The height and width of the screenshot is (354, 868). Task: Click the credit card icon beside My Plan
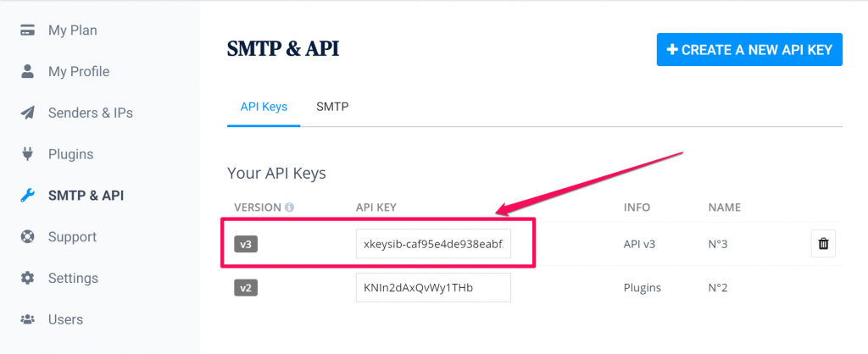click(x=27, y=30)
